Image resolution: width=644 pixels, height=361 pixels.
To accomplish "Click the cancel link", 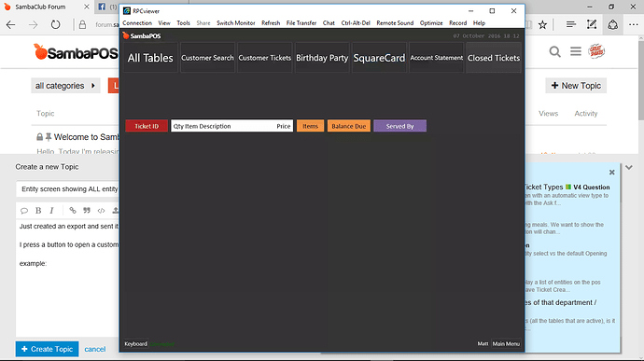I will click(95, 349).
